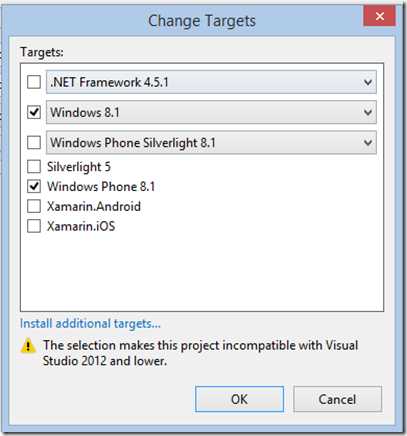Close the Change Targets dialog with X
This screenshot has width=407, height=436.
(380, 16)
